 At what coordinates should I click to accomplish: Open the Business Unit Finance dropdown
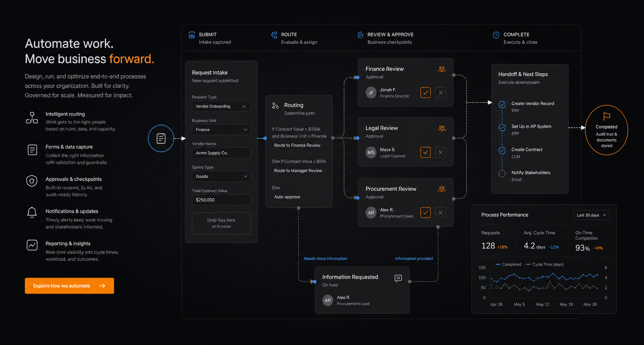pyautogui.click(x=221, y=130)
